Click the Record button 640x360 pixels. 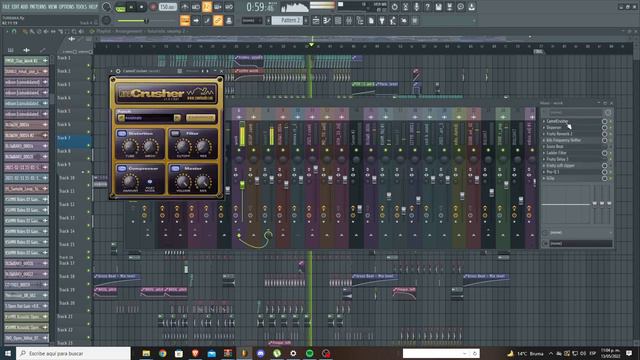point(153,7)
